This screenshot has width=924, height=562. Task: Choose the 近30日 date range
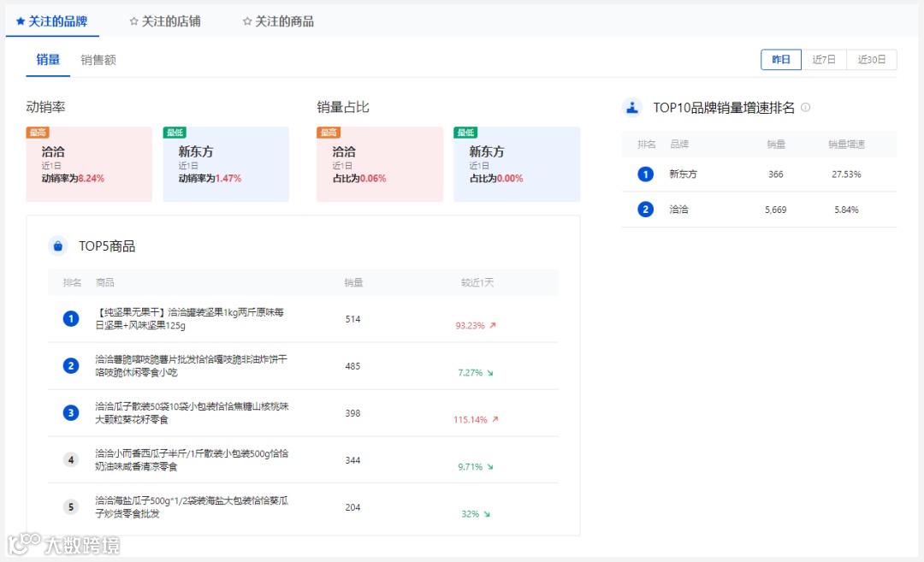tap(872, 60)
